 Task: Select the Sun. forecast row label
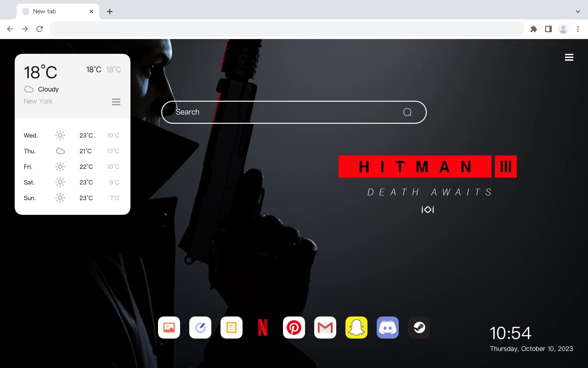click(30, 198)
